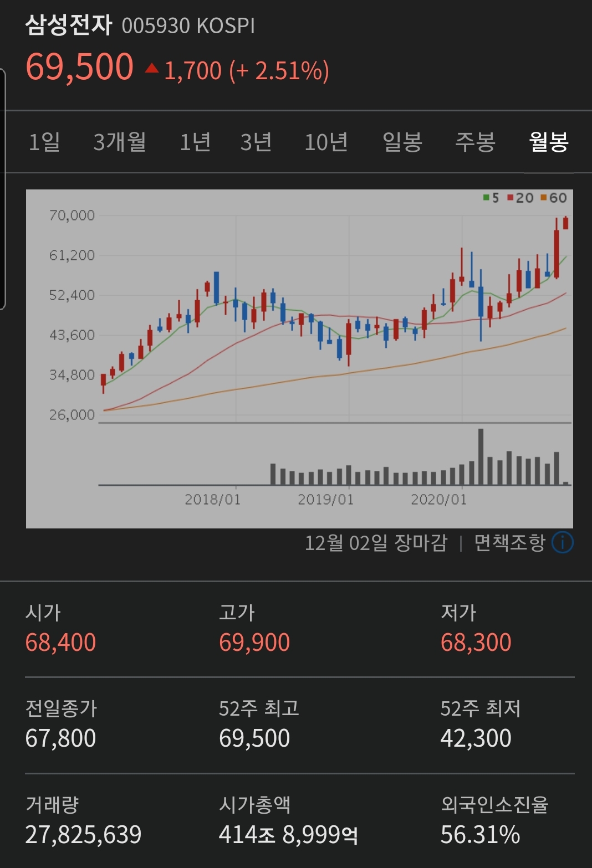Tap the 43,600 y-axis price label
The width and height of the screenshot is (592, 868).
[72, 335]
